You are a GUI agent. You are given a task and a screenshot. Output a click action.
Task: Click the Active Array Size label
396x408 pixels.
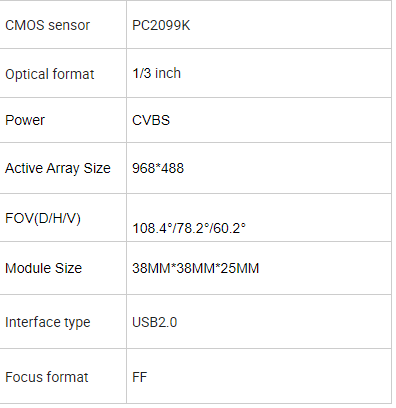tap(58, 168)
